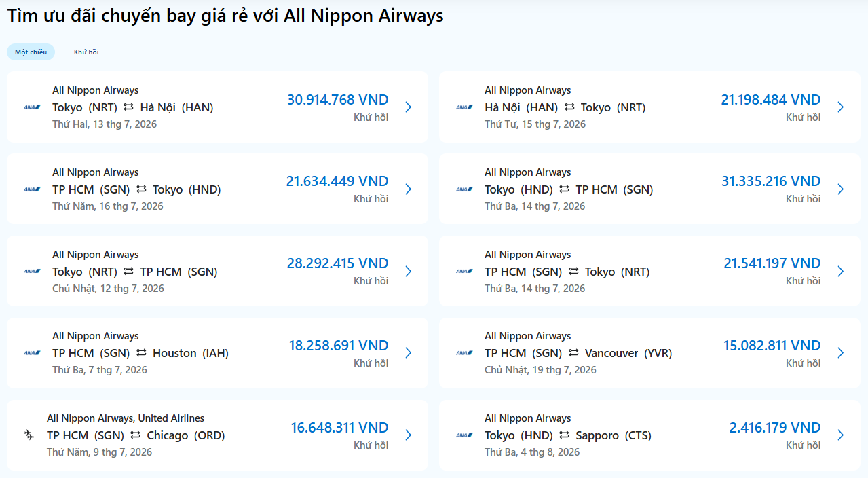Screen dimensions: 868x478
Task: Select the Một chiều toggle
Action: [31, 52]
